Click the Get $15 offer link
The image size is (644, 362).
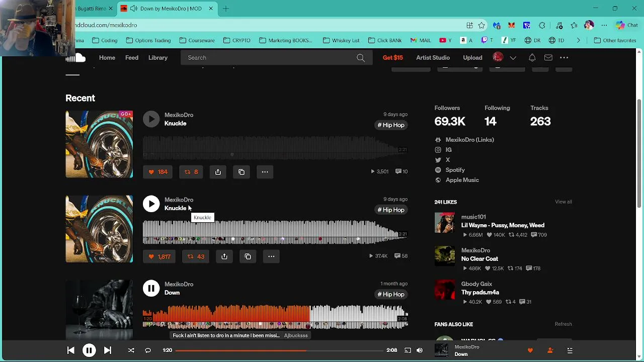point(393,58)
